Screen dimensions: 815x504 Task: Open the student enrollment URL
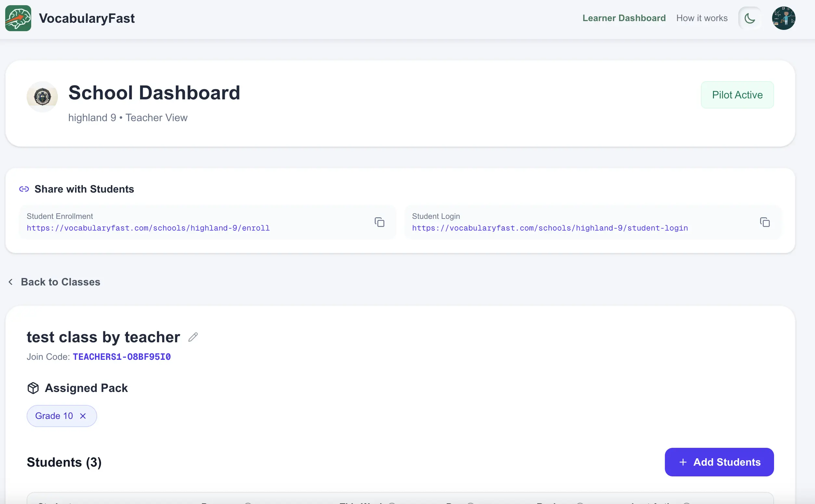click(x=148, y=228)
